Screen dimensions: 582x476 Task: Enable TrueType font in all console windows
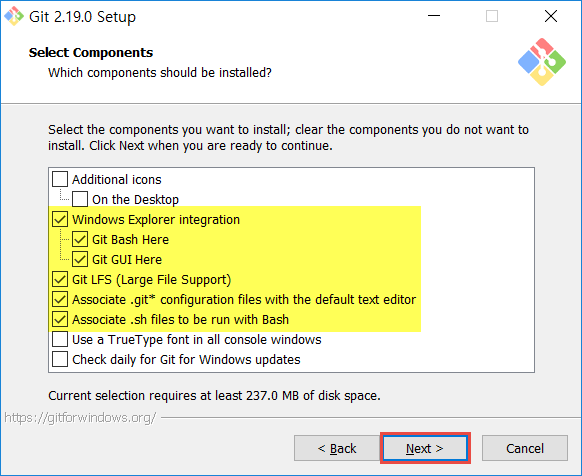60,339
